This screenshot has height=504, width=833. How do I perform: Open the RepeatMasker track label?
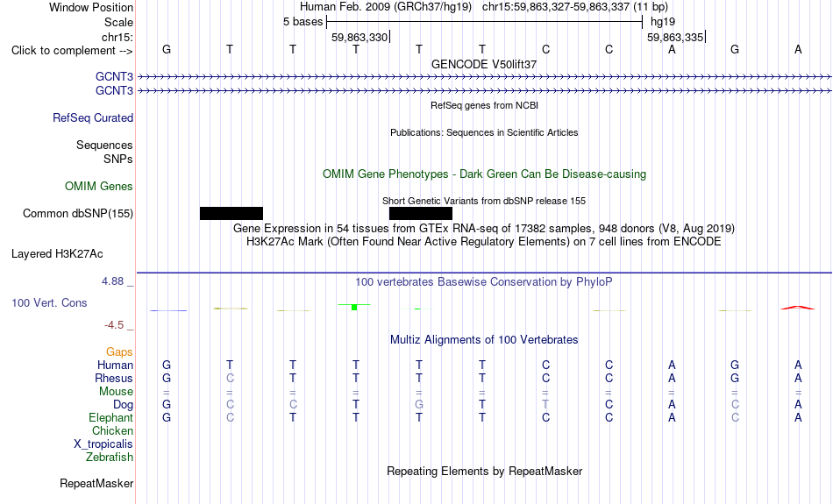[x=96, y=483]
